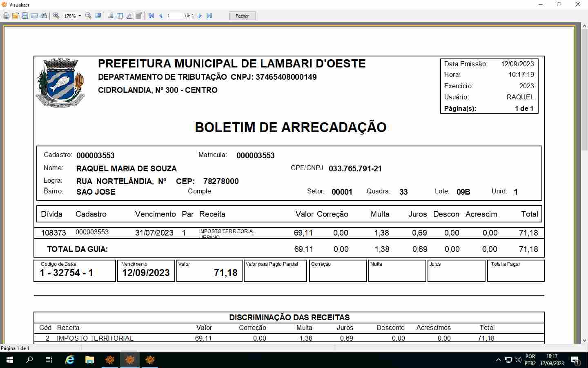
Task: Click the Print icon in toolbar
Action: coord(6,16)
